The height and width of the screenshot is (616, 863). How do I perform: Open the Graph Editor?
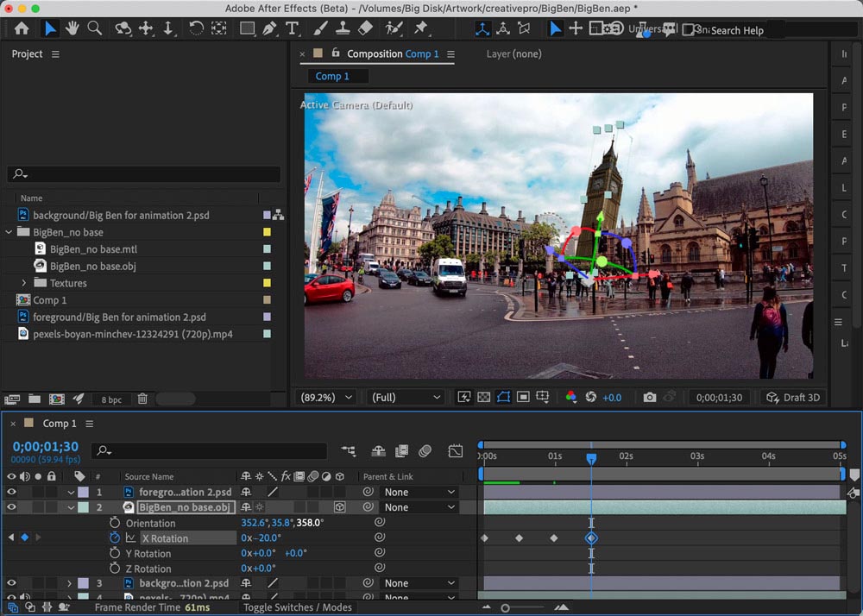pyautogui.click(x=456, y=450)
